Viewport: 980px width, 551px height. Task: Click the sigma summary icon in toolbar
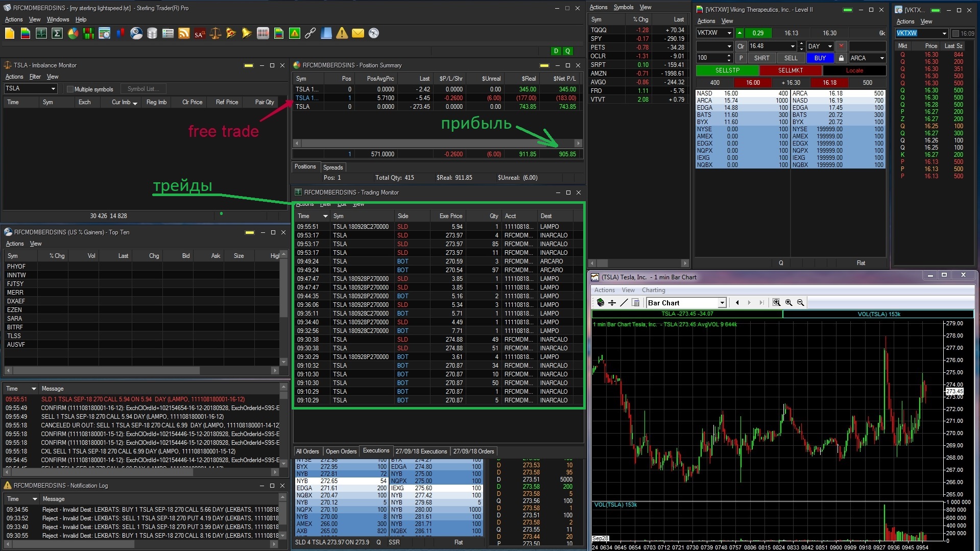click(57, 34)
